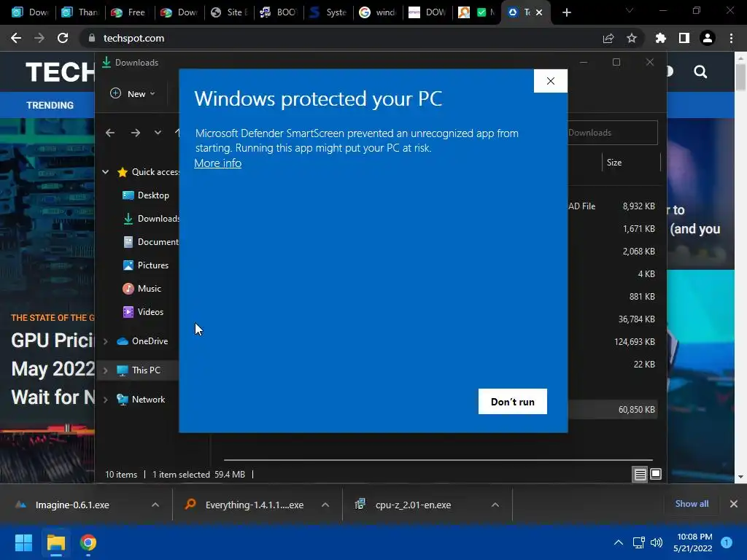Select Music in the navigation pane
This screenshot has height=560, width=747.
[x=142, y=289]
